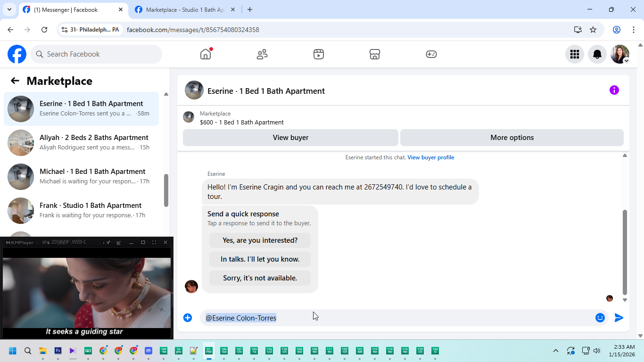Open the Facebook Home feed icon
This screenshot has height=362, width=644.
click(x=206, y=54)
